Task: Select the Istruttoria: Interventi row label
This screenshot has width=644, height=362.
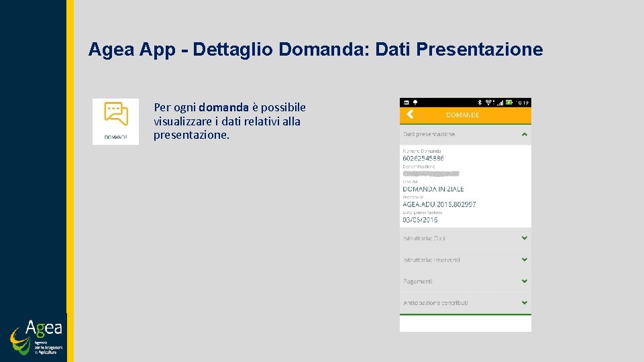Action: 431,260
